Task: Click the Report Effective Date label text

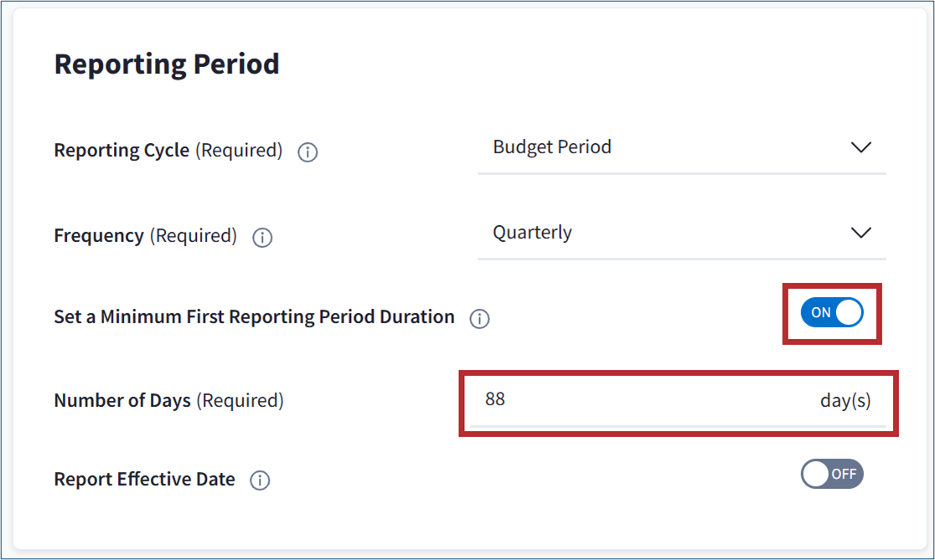Action: (144, 480)
